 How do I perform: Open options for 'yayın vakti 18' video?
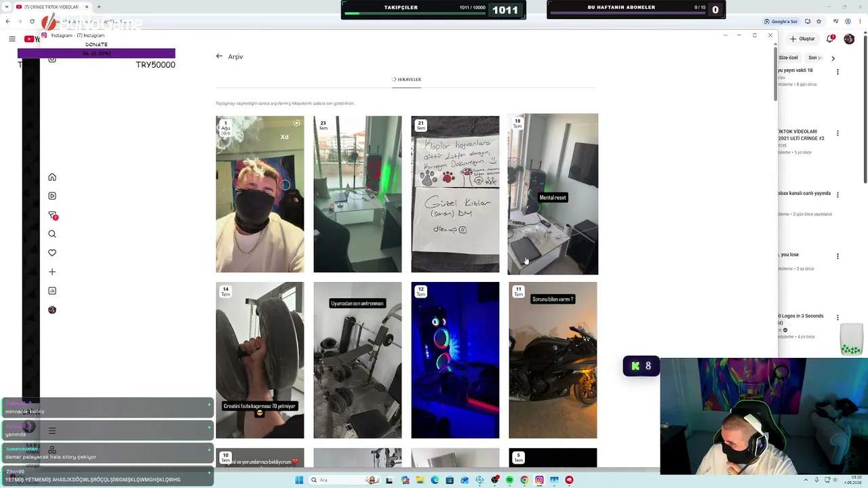pos(837,72)
